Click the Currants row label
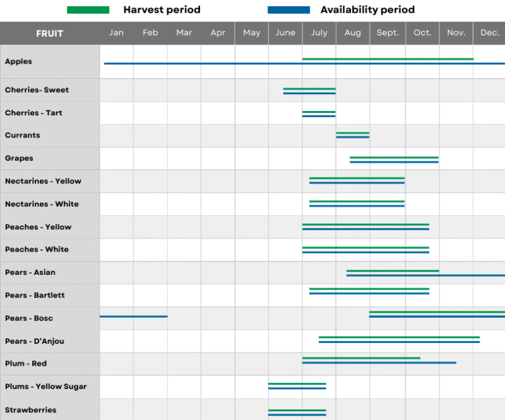Viewport: 505px width, 420px height. [x=22, y=135]
